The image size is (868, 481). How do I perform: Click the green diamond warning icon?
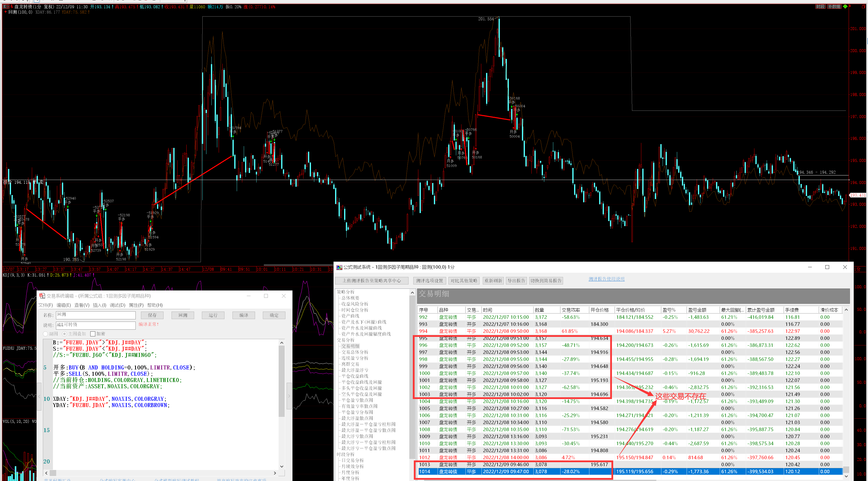tap(845, 7)
